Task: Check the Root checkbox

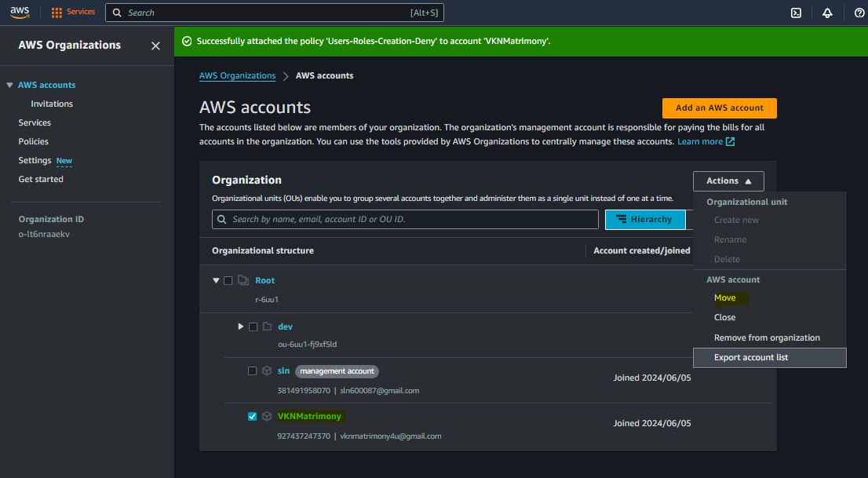Action: (x=228, y=280)
